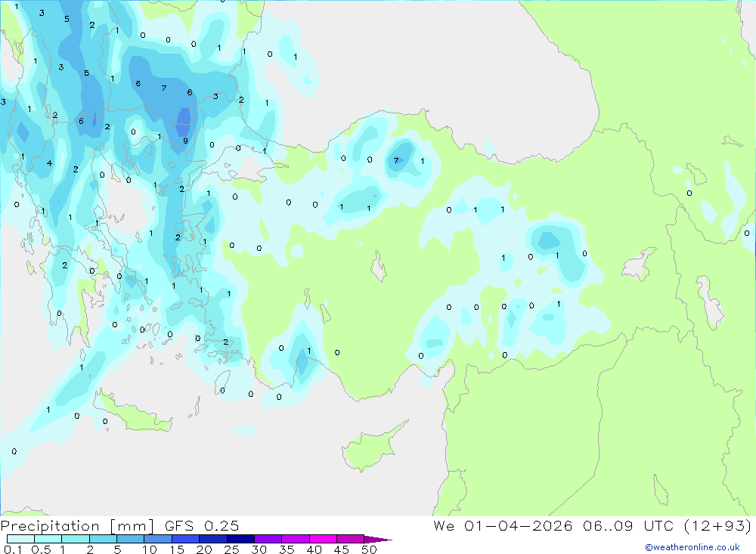756x554 pixels.
Task: Click the '0.1' legend scale label
Action: click(13, 549)
